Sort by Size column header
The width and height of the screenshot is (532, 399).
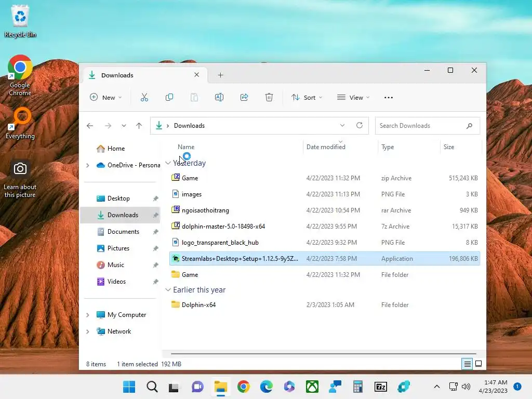pos(448,147)
